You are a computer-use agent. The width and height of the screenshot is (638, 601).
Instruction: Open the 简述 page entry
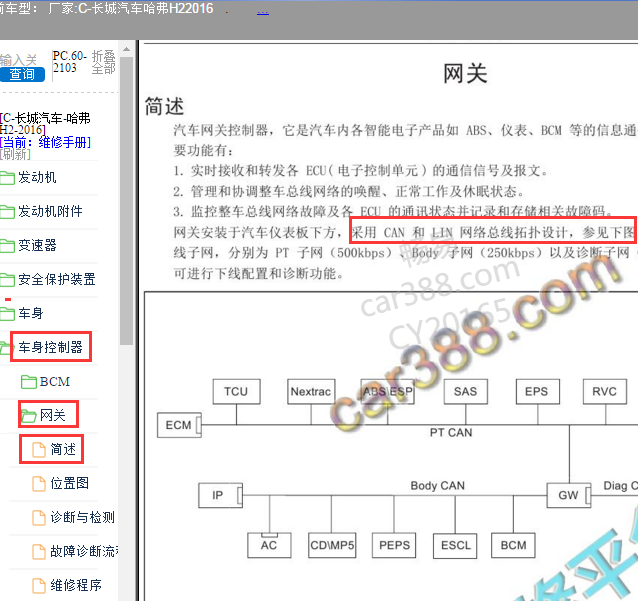point(63,449)
